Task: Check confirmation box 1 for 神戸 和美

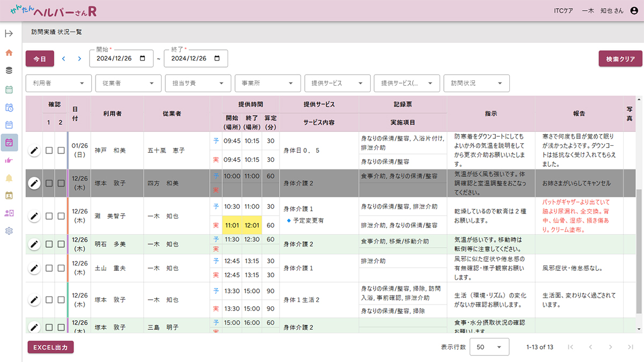Action: [x=49, y=151]
